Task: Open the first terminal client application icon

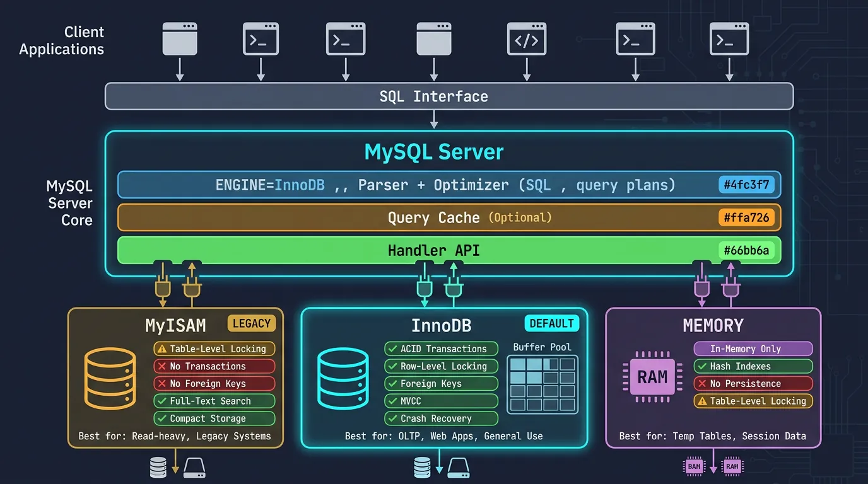Action: click(261, 38)
